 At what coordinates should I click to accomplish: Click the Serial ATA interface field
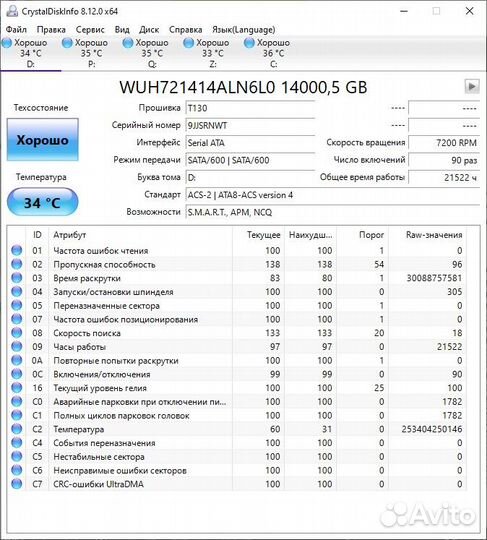pyautogui.click(x=250, y=143)
